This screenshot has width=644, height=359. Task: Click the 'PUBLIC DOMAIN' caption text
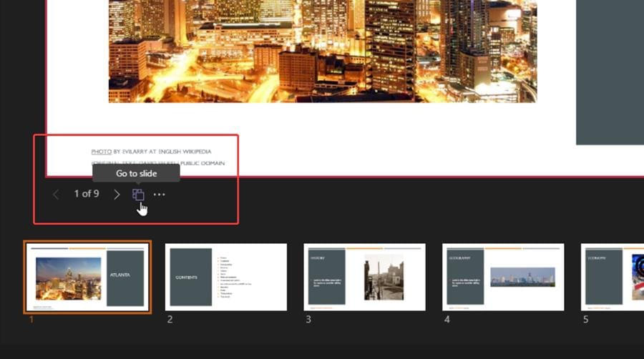203,163
